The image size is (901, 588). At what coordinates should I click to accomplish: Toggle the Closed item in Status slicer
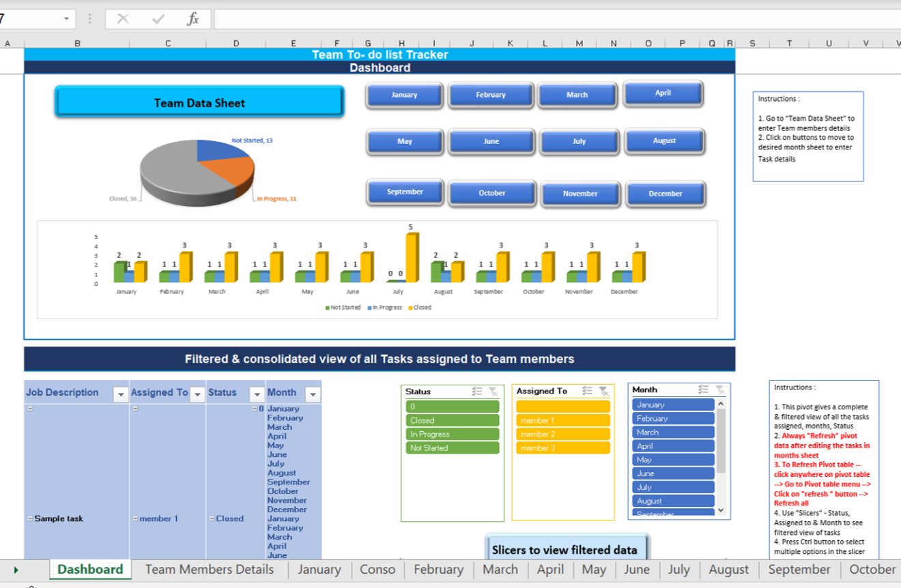point(453,420)
